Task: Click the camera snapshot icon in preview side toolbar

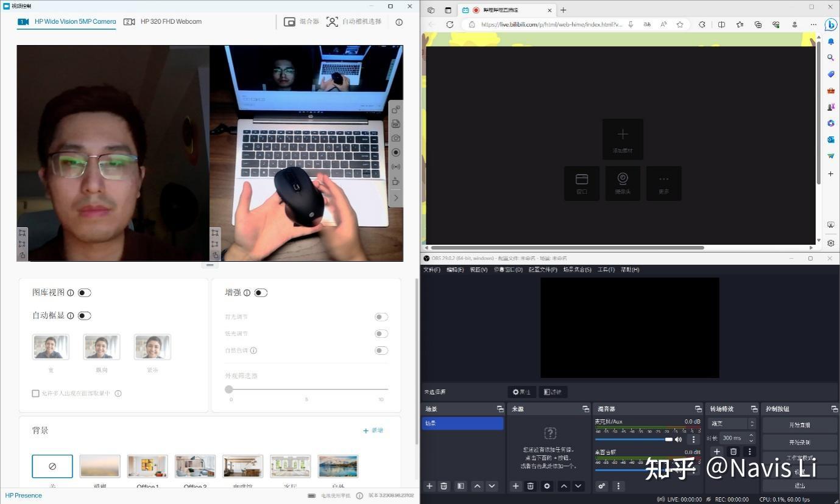Action: coord(396,138)
